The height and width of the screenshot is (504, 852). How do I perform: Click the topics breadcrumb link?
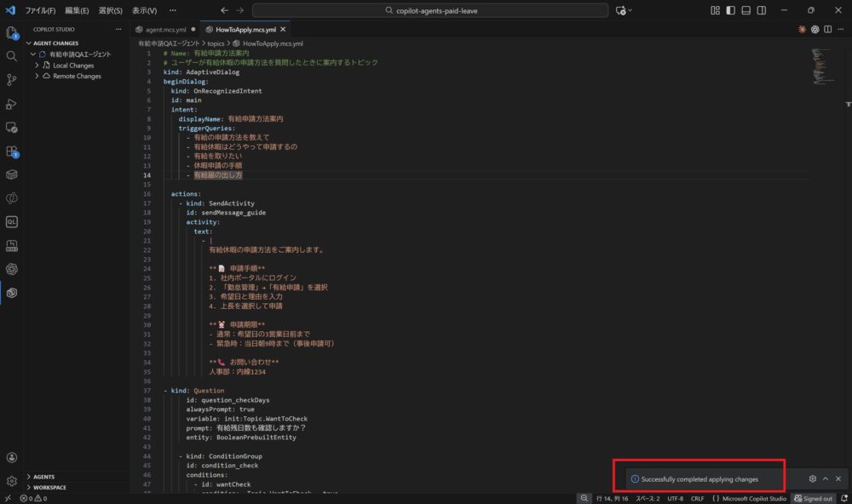click(x=216, y=43)
